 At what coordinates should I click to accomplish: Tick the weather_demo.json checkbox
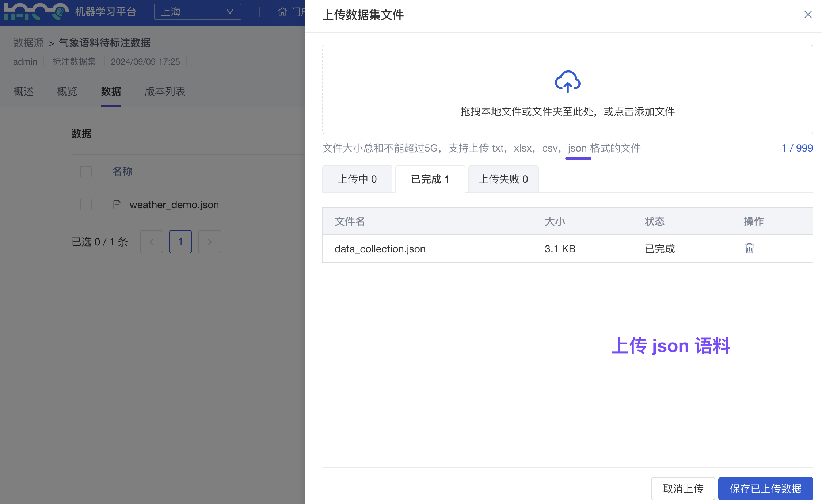pos(86,205)
